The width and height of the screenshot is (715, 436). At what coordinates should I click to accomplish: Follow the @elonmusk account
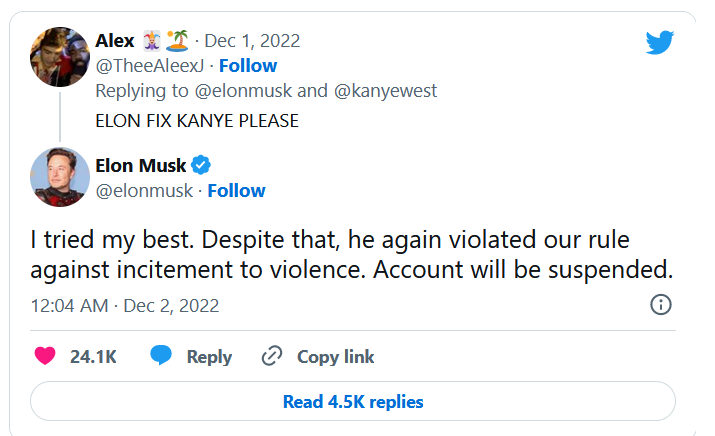pyautogui.click(x=236, y=190)
